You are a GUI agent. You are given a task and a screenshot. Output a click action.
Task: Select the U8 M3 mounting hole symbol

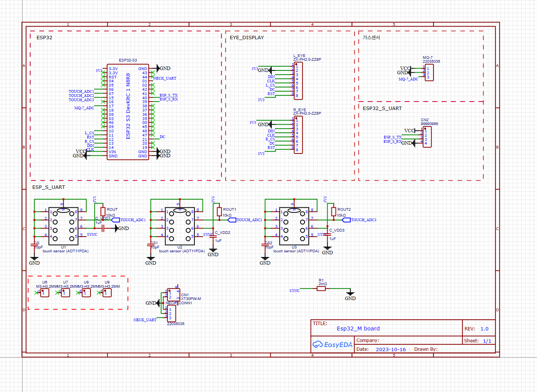point(86,293)
